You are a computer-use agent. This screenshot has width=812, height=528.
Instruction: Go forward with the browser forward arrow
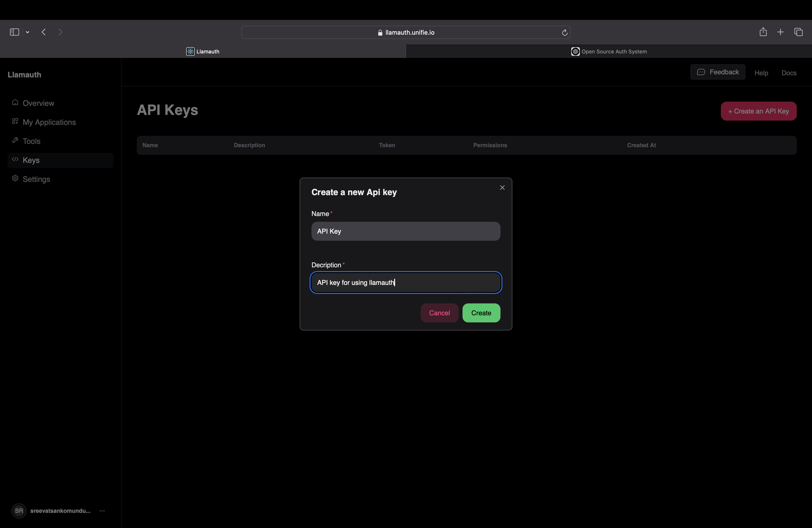pyautogui.click(x=60, y=32)
